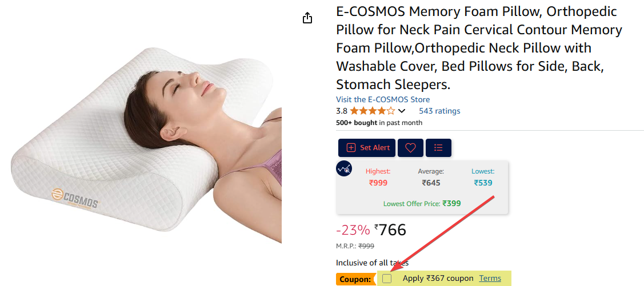Click the star rating icons
Screen dimensions: 644x286
(373, 111)
